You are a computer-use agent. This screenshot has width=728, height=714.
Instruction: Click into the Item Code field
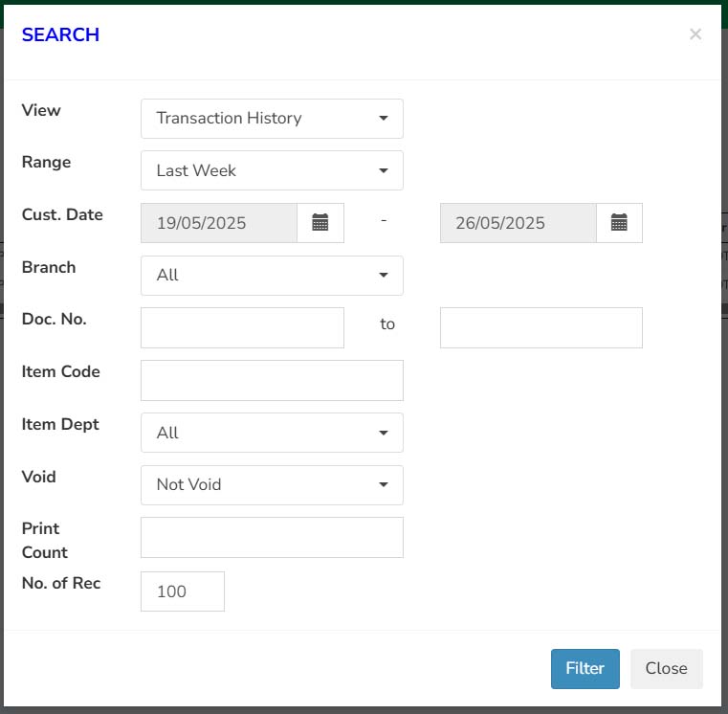point(272,381)
